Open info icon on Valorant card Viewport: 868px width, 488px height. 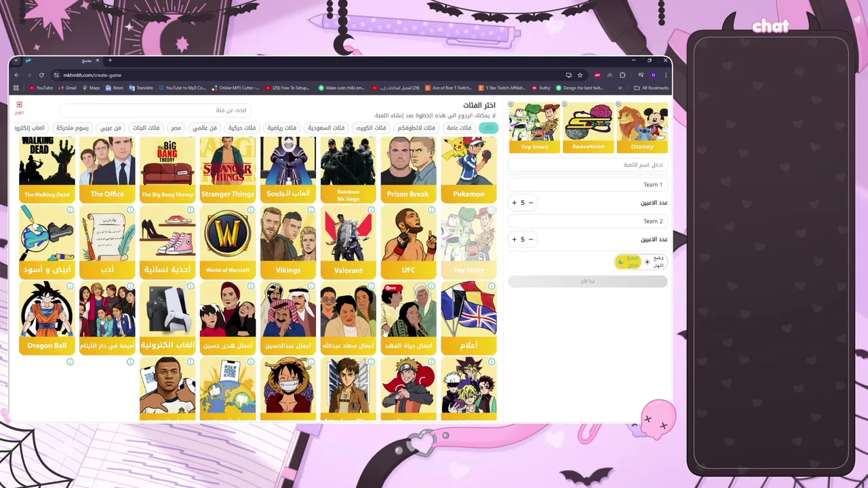[371, 210]
